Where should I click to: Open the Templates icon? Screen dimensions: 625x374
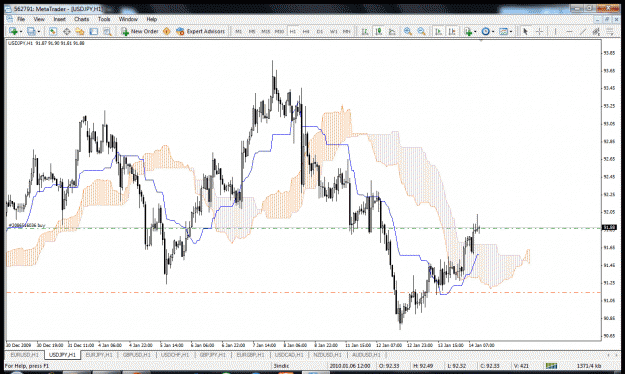point(503,31)
